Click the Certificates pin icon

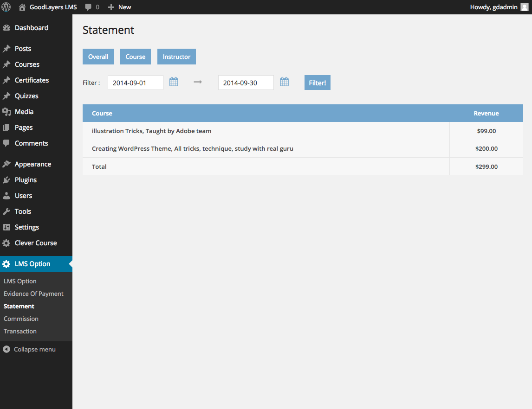[x=6, y=80]
